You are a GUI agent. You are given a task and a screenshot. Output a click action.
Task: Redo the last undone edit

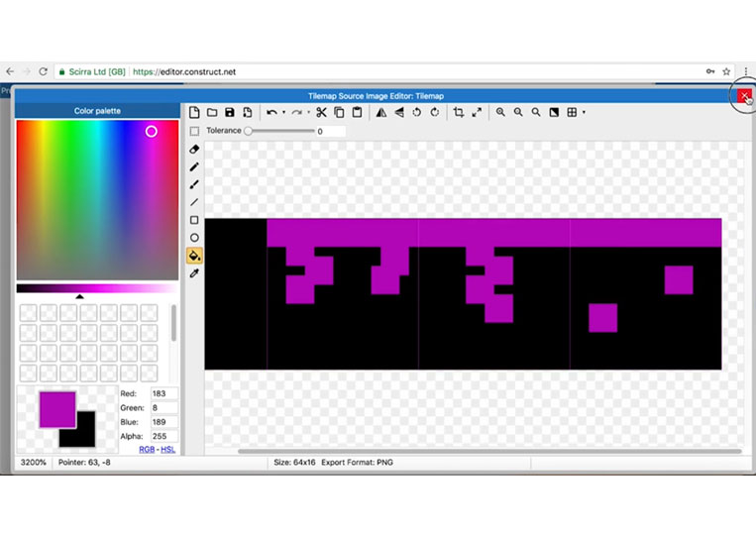pyautogui.click(x=297, y=113)
